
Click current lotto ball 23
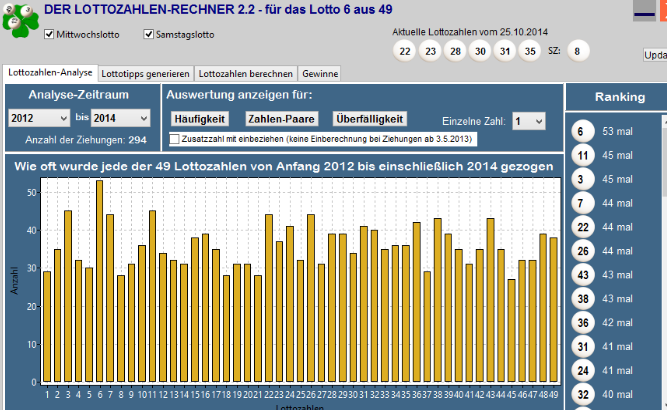430,51
